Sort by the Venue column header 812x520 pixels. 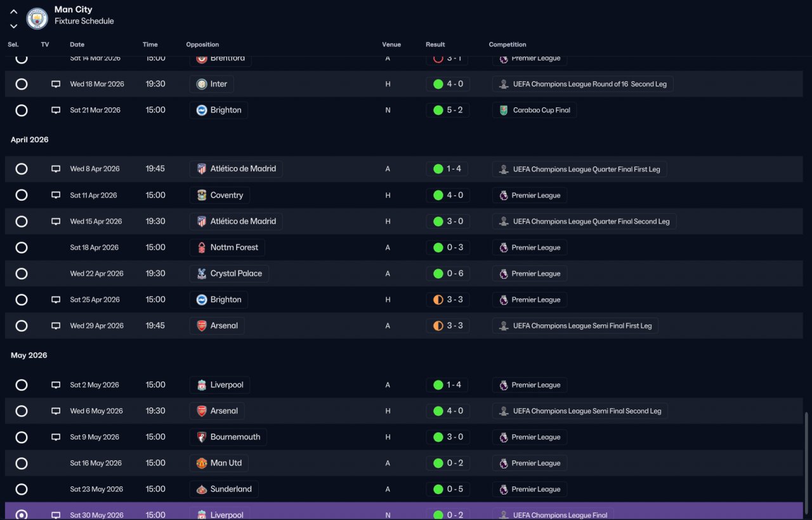tap(391, 44)
